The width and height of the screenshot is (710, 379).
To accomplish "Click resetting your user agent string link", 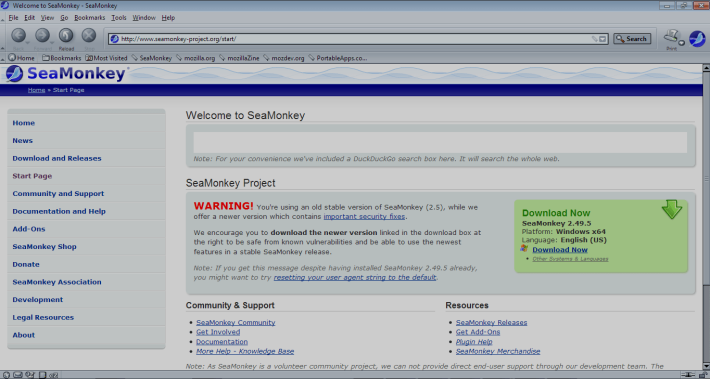I will 355,277.
